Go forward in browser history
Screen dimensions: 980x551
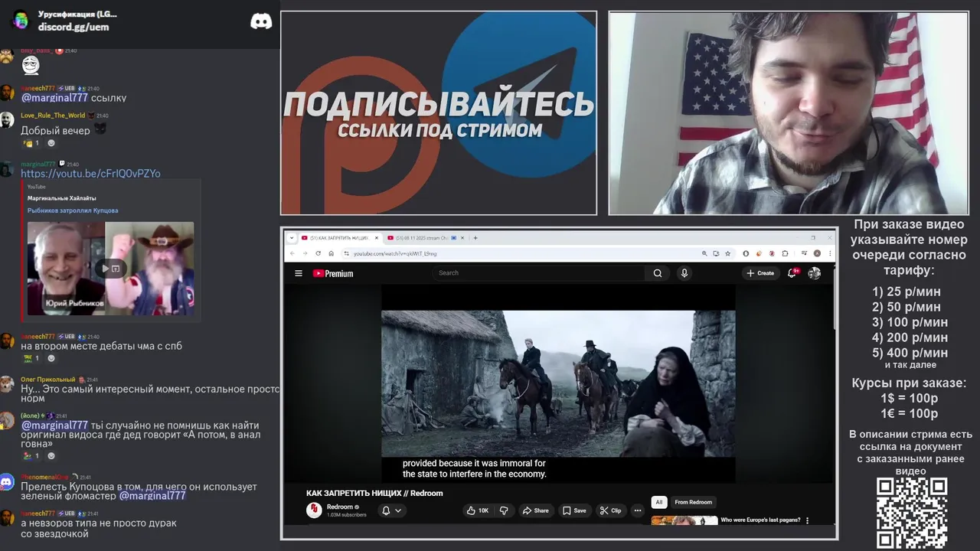click(305, 253)
